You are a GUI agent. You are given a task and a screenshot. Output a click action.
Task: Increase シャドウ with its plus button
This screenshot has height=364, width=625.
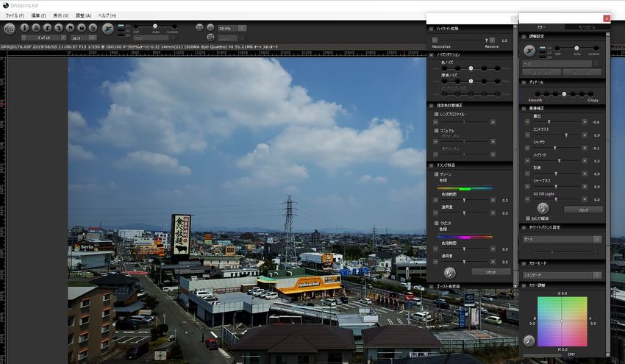coord(585,148)
